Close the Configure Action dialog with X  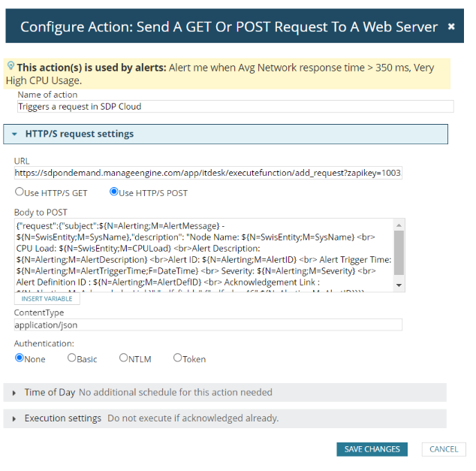click(x=451, y=27)
